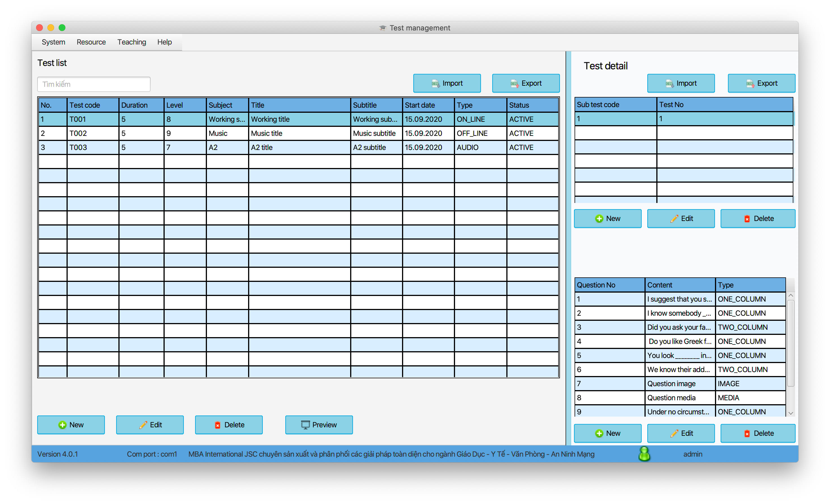Open the Help menu

164,42
